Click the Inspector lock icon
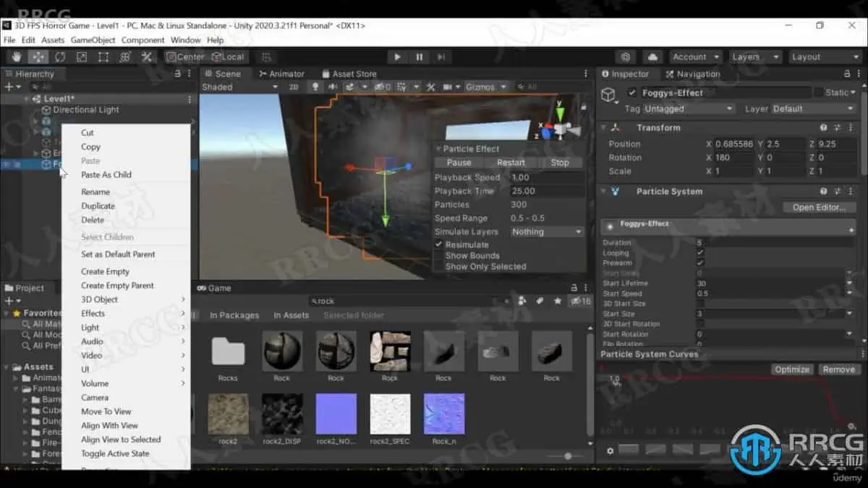Screen dimensions: 868x488 (847, 74)
